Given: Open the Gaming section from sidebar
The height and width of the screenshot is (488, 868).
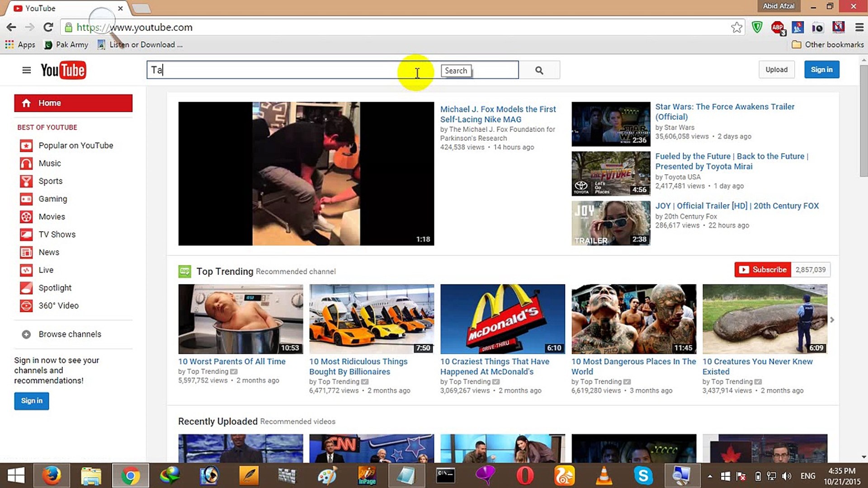Looking at the screenshot, I should pos(53,199).
